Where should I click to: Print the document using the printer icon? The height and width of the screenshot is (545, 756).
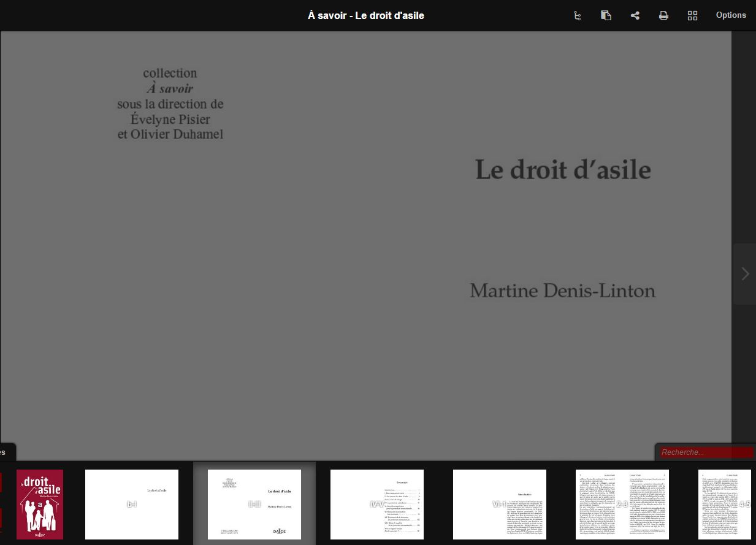[663, 16]
